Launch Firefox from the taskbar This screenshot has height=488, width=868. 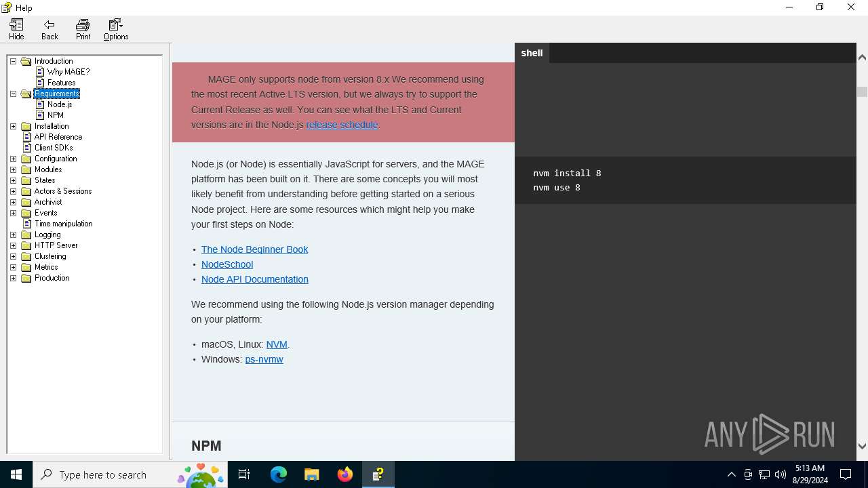click(x=345, y=474)
